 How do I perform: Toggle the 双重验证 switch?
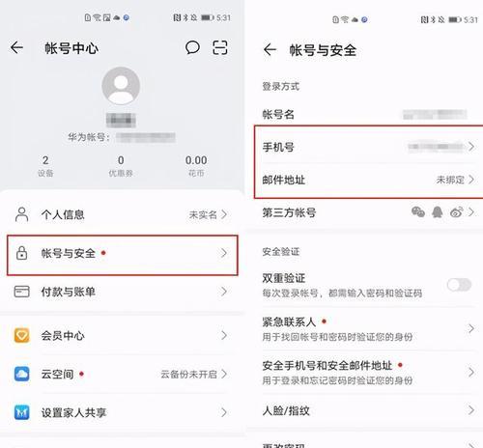pos(460,285)
